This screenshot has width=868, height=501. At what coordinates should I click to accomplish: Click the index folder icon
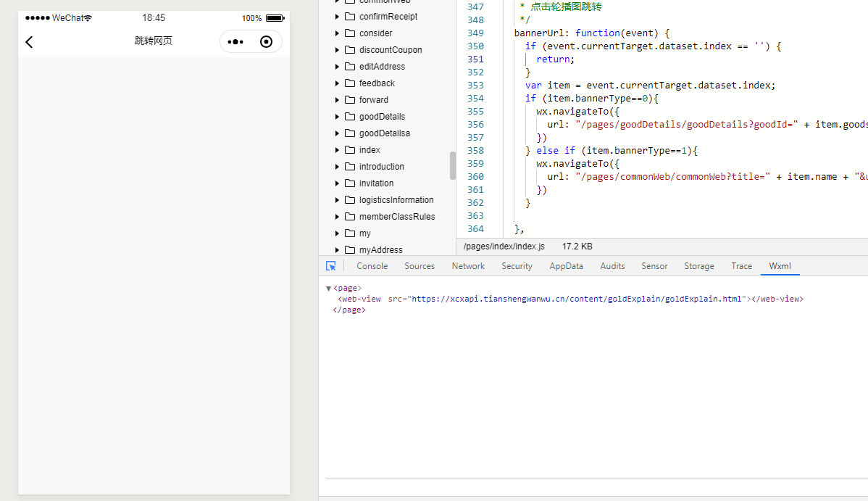click(350, 149)
